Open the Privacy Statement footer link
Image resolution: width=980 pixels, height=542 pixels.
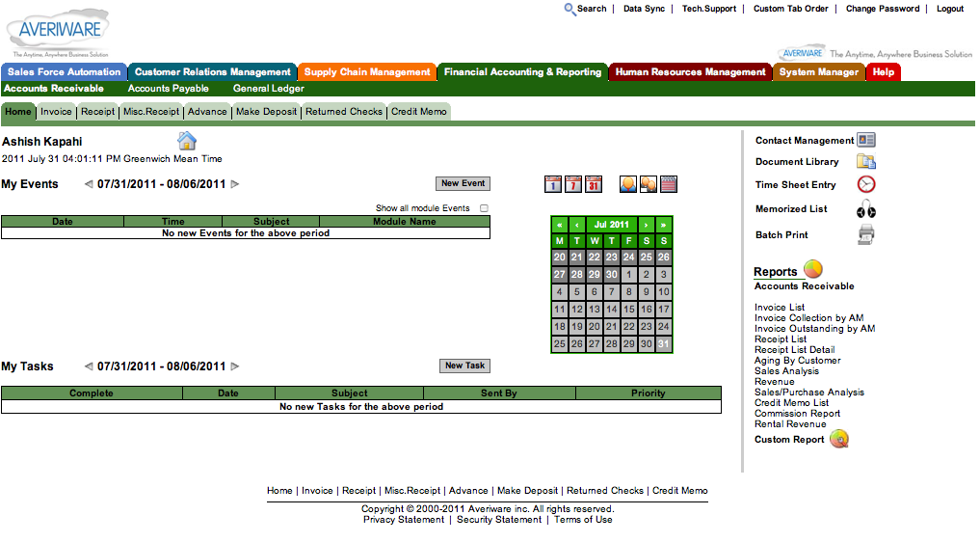point(404,520)
